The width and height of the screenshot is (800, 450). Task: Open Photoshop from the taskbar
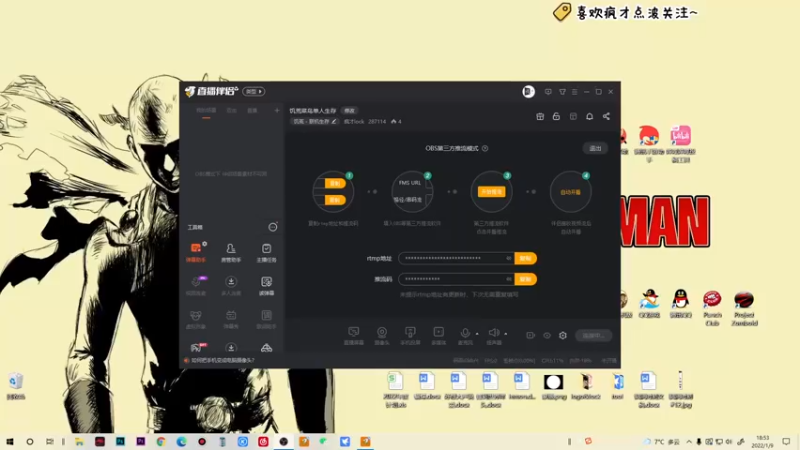120,441
